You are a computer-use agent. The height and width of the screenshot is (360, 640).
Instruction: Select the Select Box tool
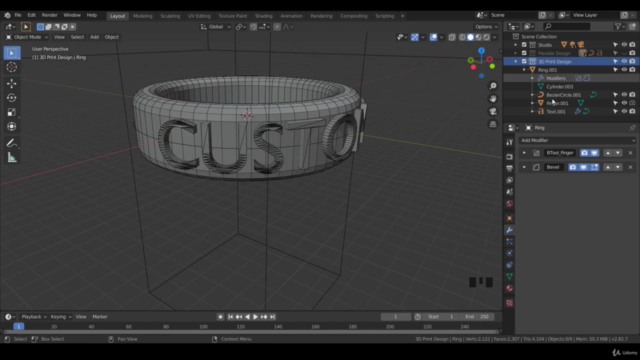11,53
